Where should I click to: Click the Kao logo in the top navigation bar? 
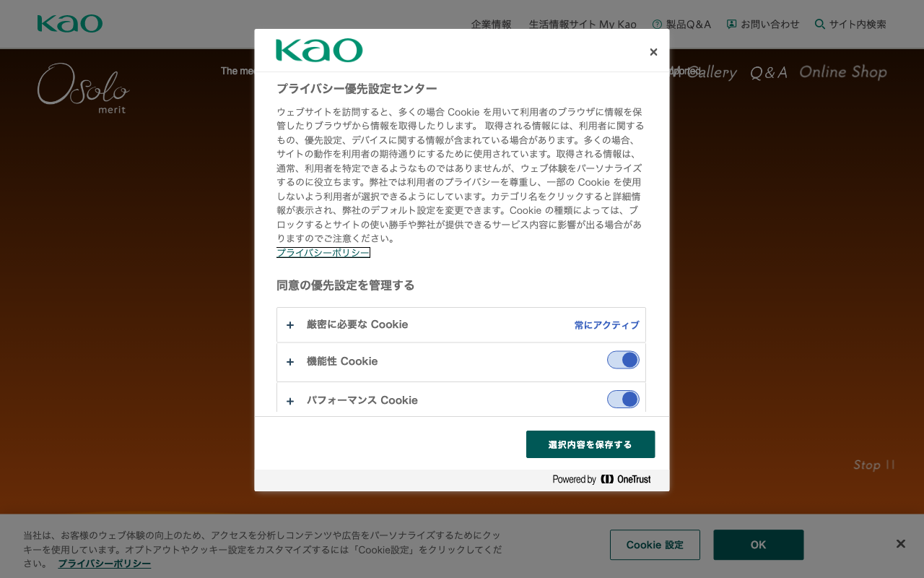pos(69,23)
